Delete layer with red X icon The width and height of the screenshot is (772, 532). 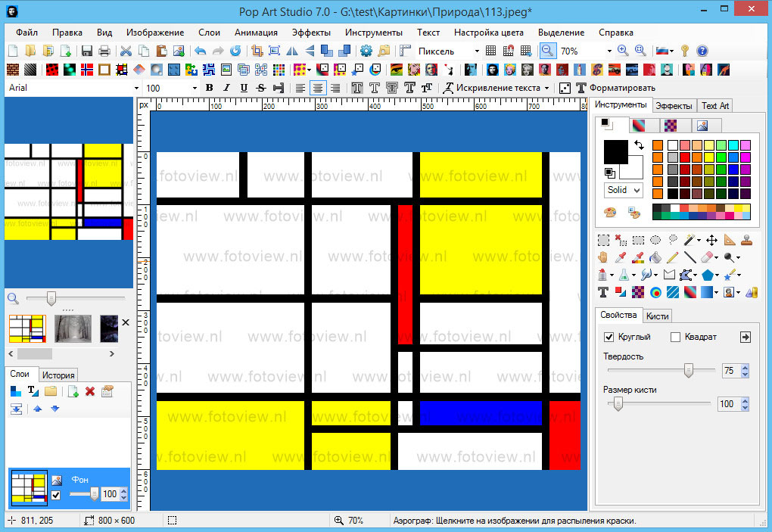point(89,391)
